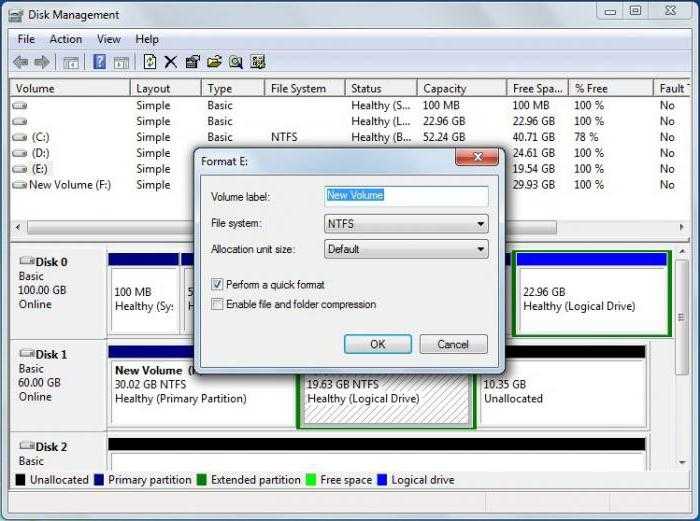
Task: Sort by Volume column header
Action: click(x=70, y=88)
